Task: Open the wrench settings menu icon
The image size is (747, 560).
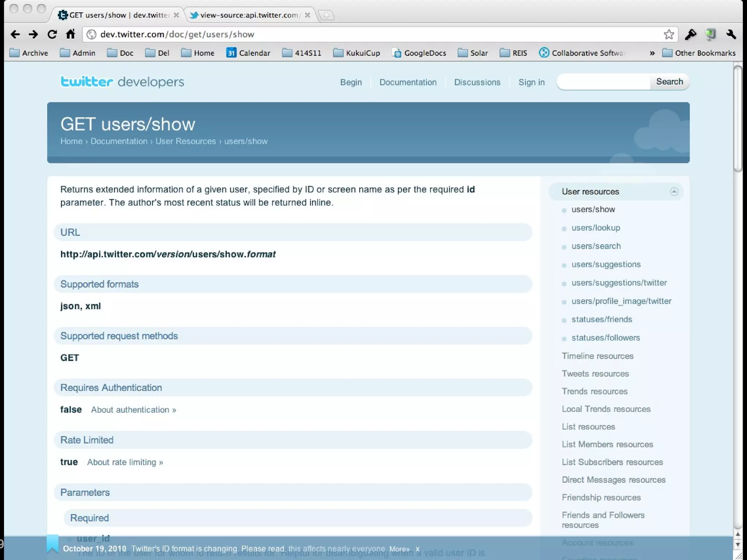Action: 731,34
